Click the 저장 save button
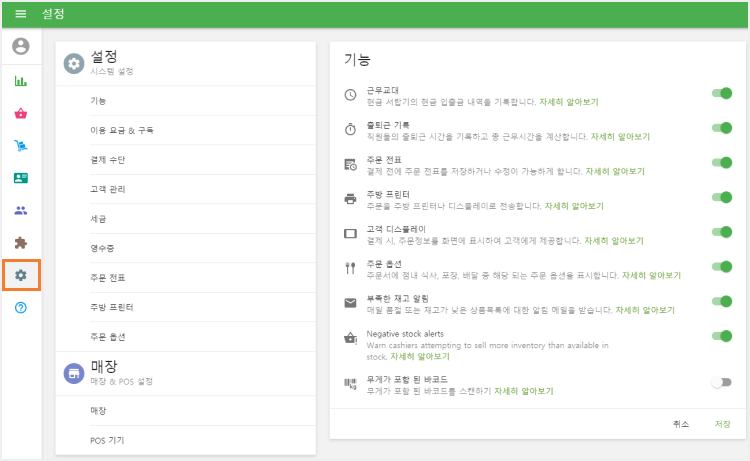This screenshot has width=750, height=461. (x=722, y=424)
